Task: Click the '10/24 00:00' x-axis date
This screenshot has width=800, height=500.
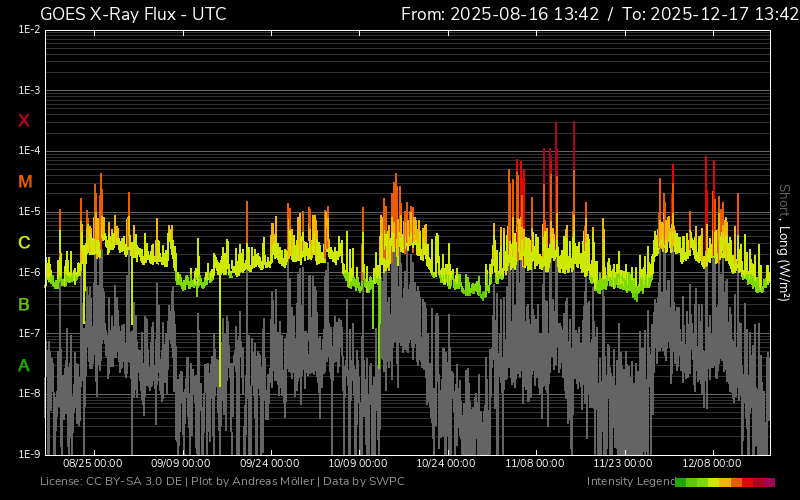Action: pyautogui.click(x=446, y=463)
